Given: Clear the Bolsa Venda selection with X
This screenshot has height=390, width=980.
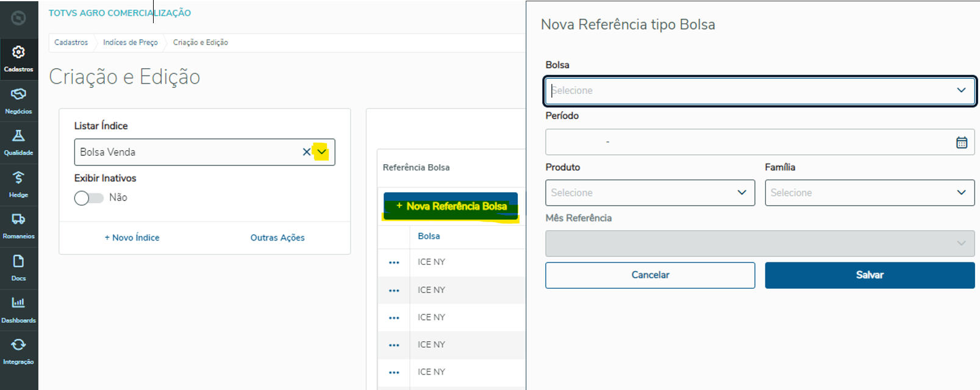Looking at the screenshot, I should point(307,152).
